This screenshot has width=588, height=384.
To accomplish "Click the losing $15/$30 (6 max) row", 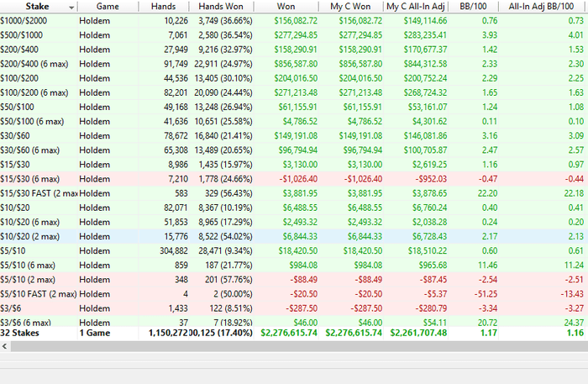I will (x=36, y=179).
